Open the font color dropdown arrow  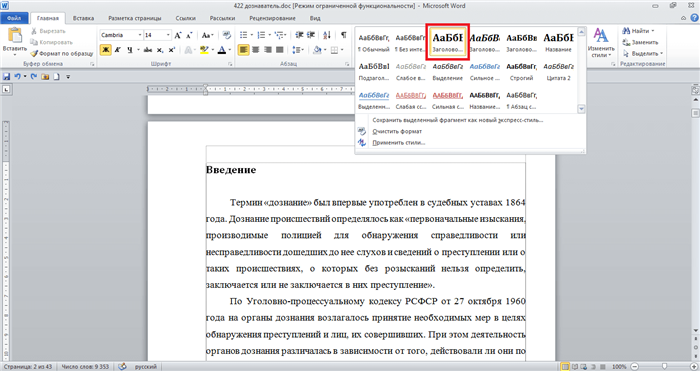pyautogui.click(x=229, y=50)
